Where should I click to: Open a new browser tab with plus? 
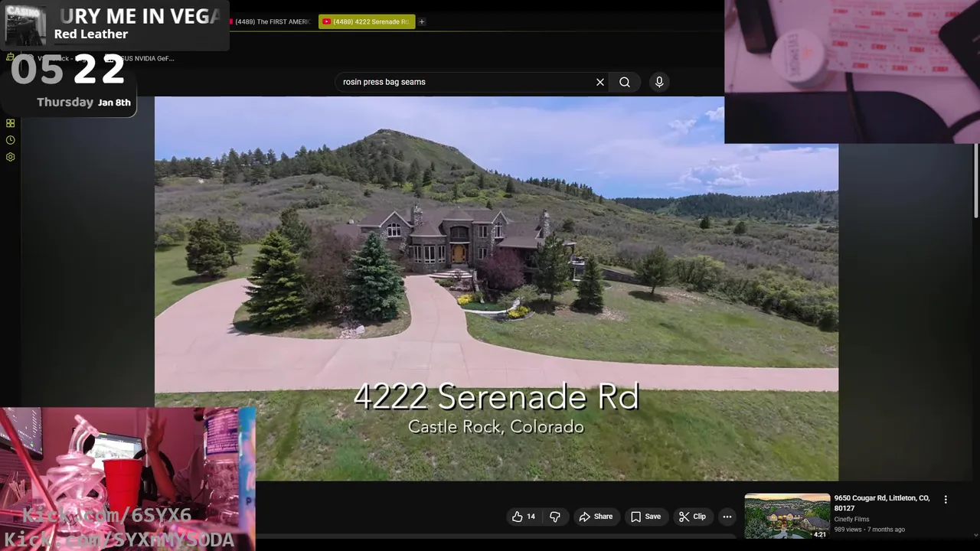pyautogui.click(x=422, y=21)
